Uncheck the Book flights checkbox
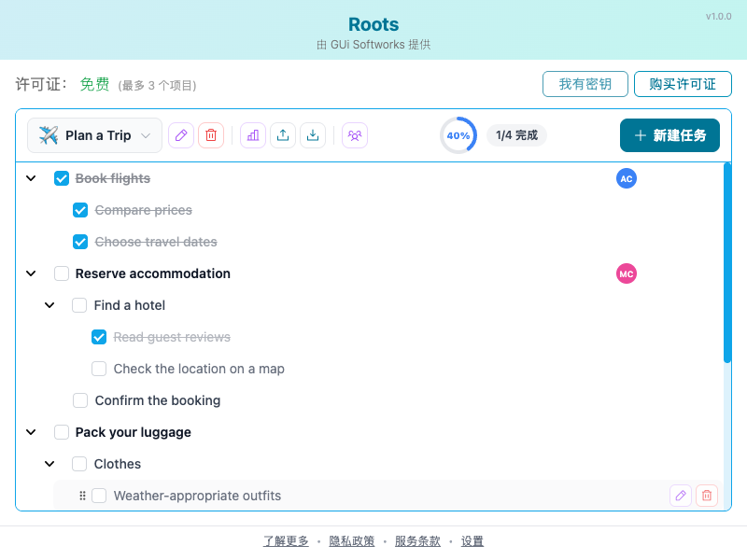 click(62, 178)
